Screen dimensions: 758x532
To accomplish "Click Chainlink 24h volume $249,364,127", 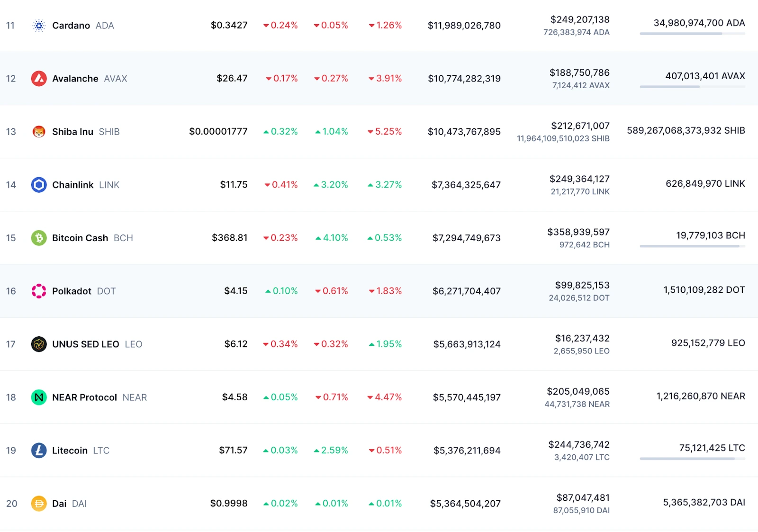I will pyautogui.click(x=579, y=179).
